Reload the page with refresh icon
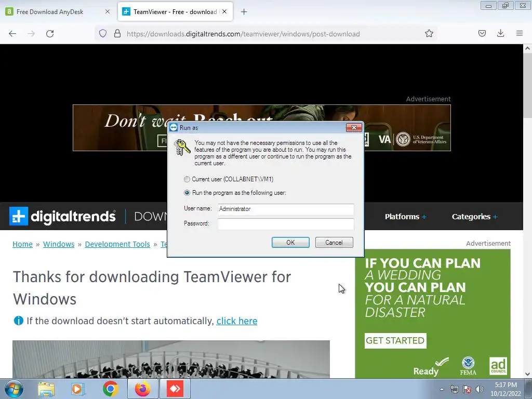The width and height of the screenshot is (532, 399). click(50, 34)
